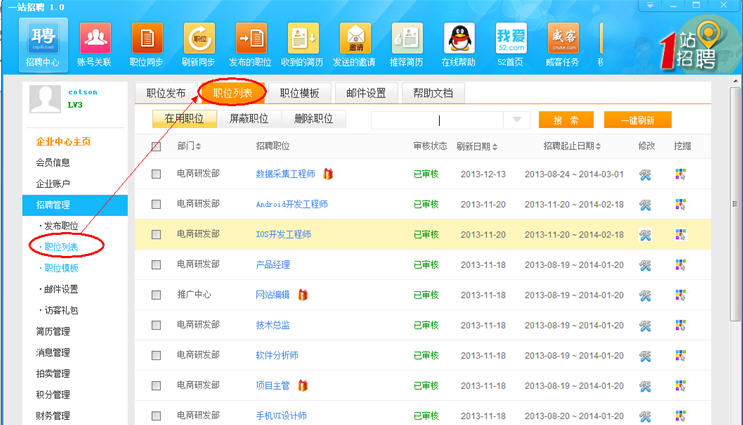
Task: Open 会员信息 in the sidebar
Action: pos(53,163)
